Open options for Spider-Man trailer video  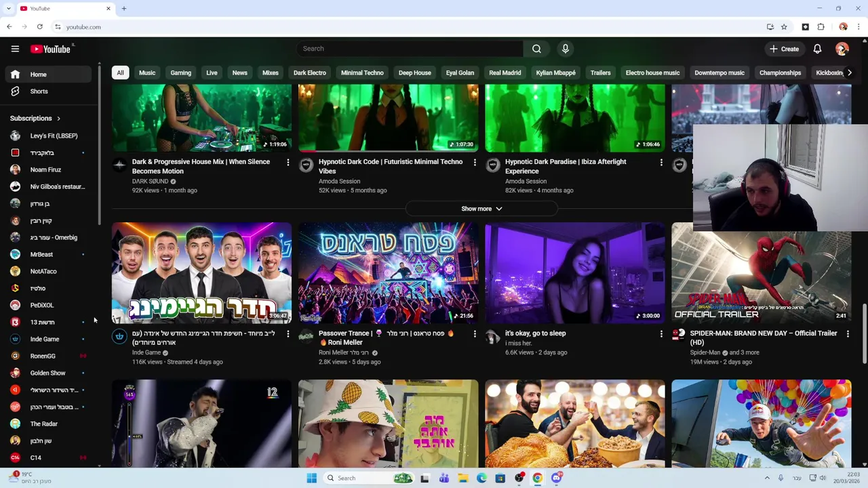coord(848,334)
